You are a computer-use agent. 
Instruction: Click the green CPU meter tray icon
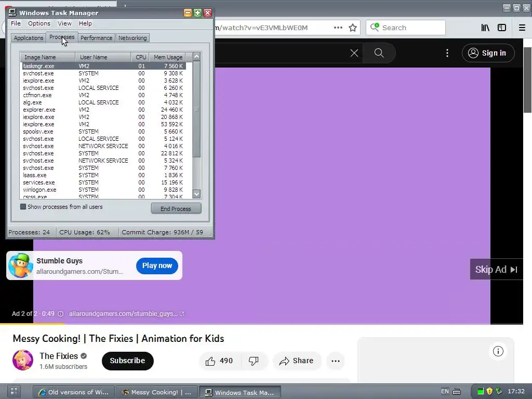tap(481, 391)
